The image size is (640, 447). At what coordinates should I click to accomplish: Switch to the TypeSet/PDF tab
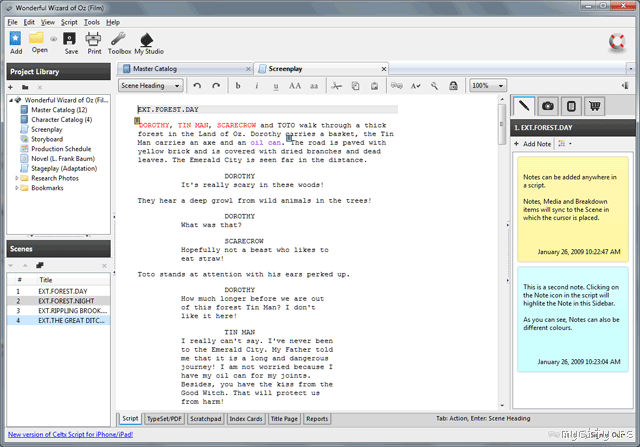[x=164, y=419]
